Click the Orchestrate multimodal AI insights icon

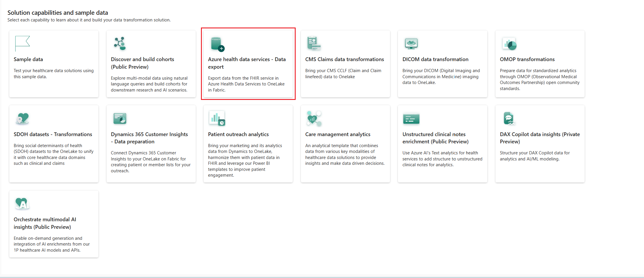pos(22,204)
